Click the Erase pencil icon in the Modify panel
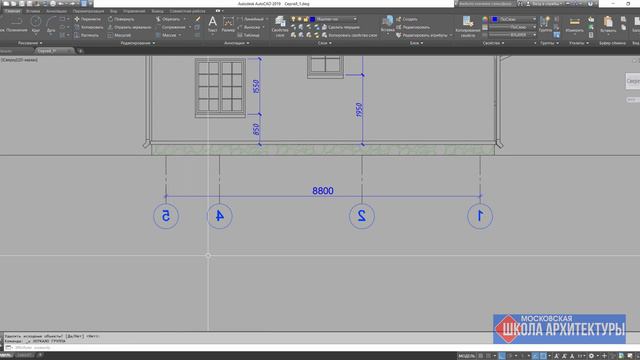This screenshot has width=640, height=360. [x=198, y=19]
